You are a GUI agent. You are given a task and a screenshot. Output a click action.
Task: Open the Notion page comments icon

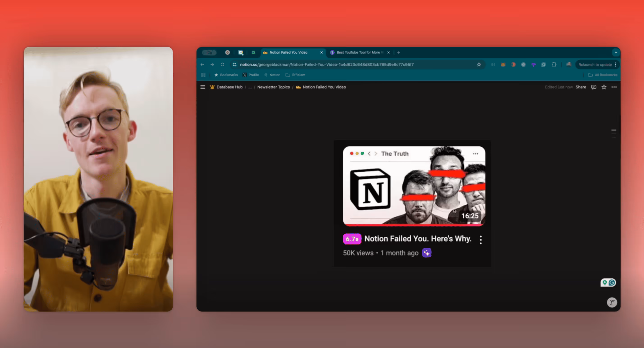[594, 87]
